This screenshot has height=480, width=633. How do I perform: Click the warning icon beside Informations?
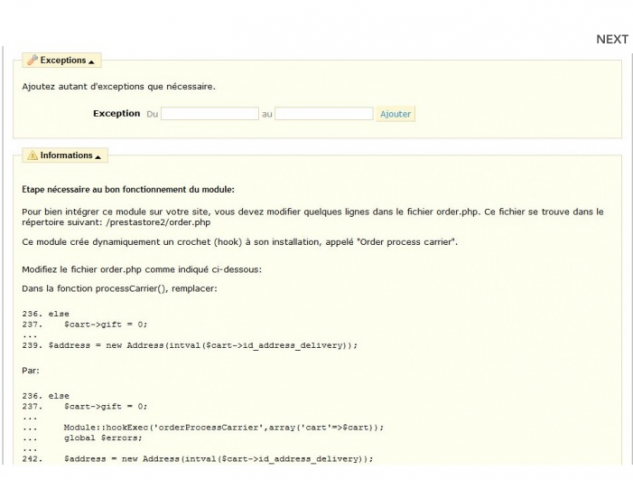click(32, 156)
